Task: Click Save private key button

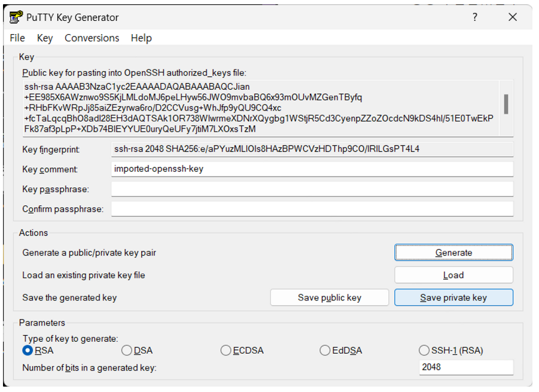Action: (453, 297)
